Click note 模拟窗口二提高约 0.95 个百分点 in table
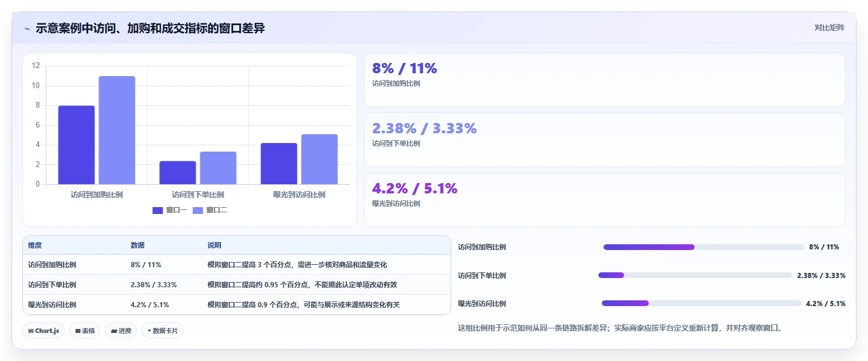Image resolution: width=868 pixels, height=361 pixels. pyautogui.click(x=302, y=285)
